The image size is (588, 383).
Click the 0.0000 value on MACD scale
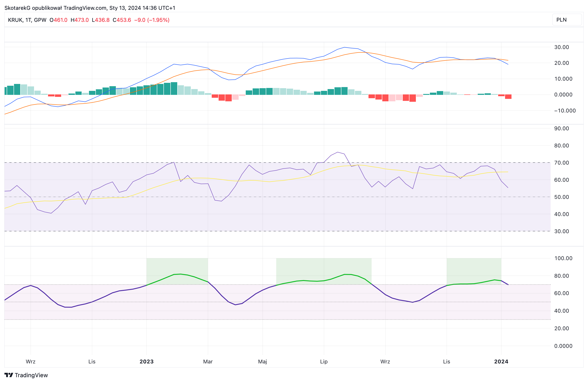point(563,94)
